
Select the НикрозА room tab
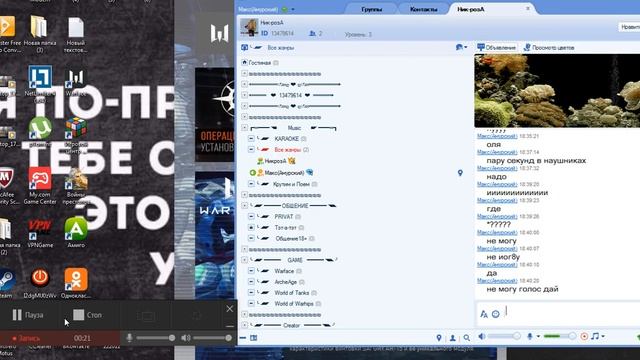471,9
